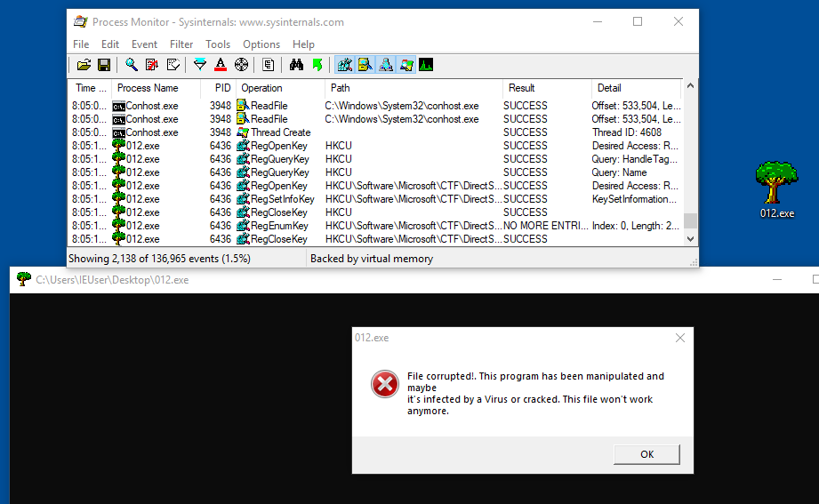This screenshot has width=819, height=504.
Task: Click the 'Query: Name' detail cell
Action: [620, 172]
